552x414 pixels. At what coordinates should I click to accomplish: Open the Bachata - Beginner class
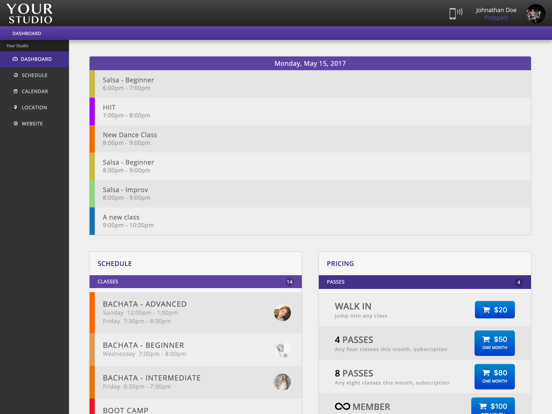(x=196, y=350)
